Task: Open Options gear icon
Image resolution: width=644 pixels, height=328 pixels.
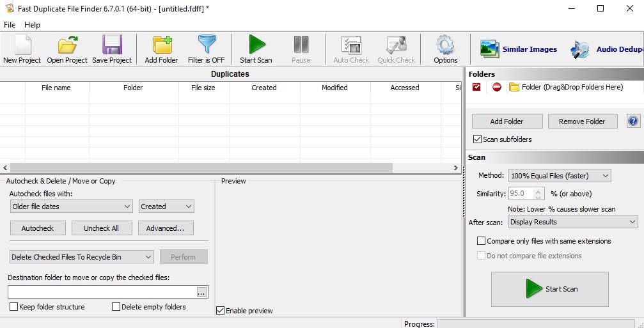Action: click(446, 44)
